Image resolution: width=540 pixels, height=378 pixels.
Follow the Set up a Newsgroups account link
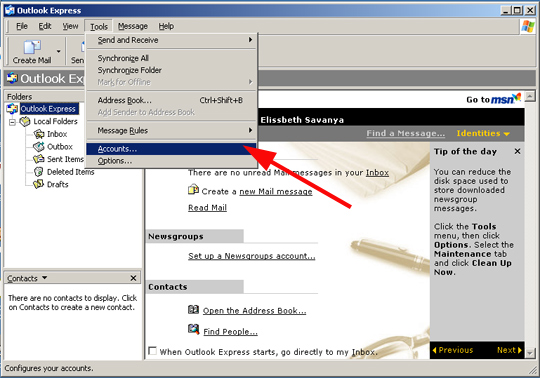click(x=251, y=256)
